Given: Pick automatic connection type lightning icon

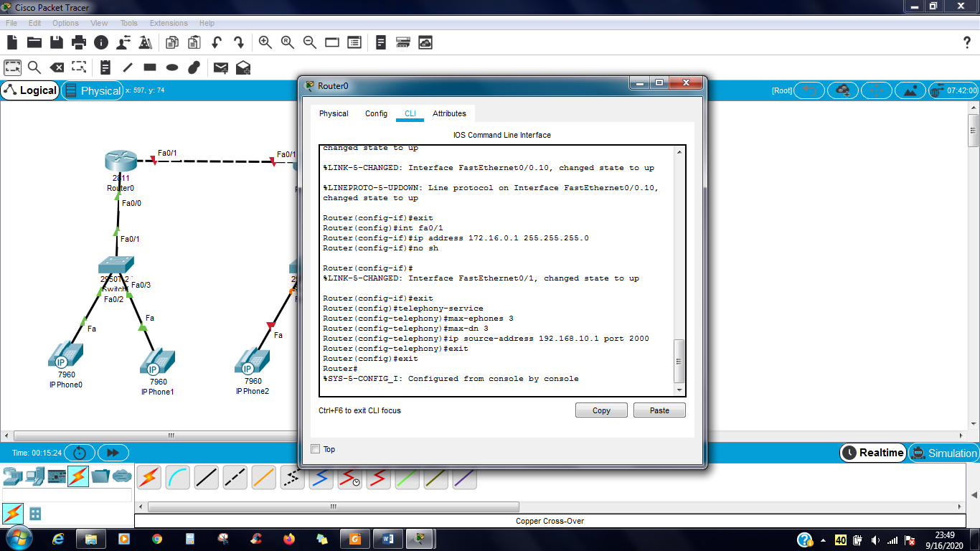Looking at the screenshot, I should pyautogui.click(x=149, y=477).
